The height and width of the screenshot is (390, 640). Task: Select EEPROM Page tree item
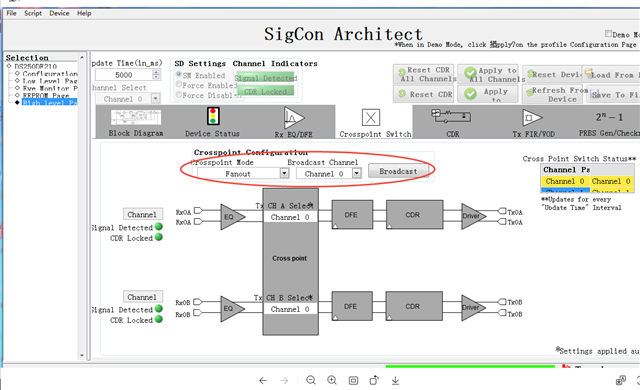click(x=46, y=95)
